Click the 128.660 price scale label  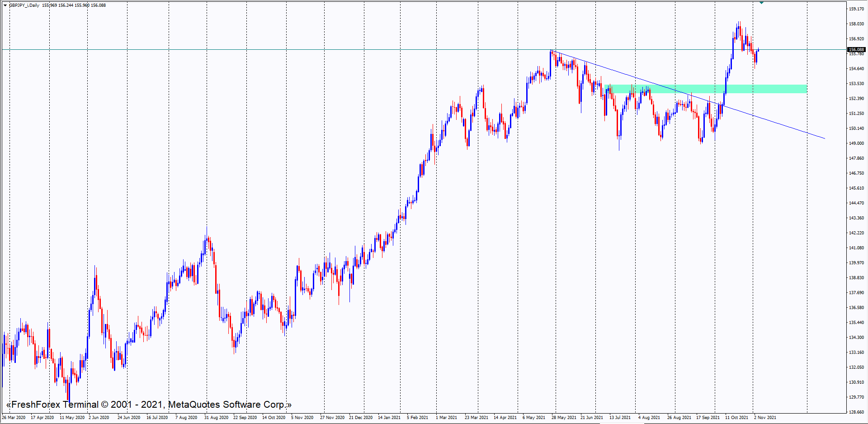(856, 412)
